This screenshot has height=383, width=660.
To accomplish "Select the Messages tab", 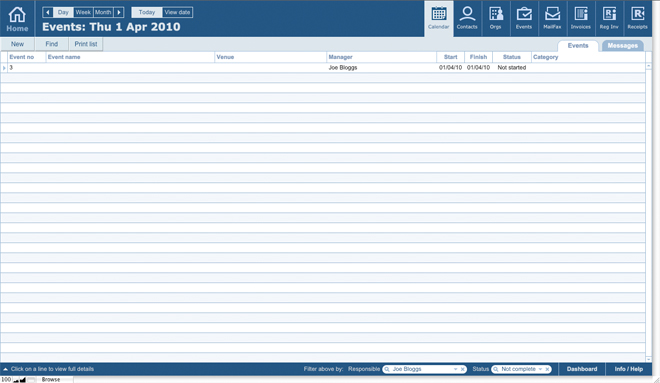I will click(x=623, y=45).
